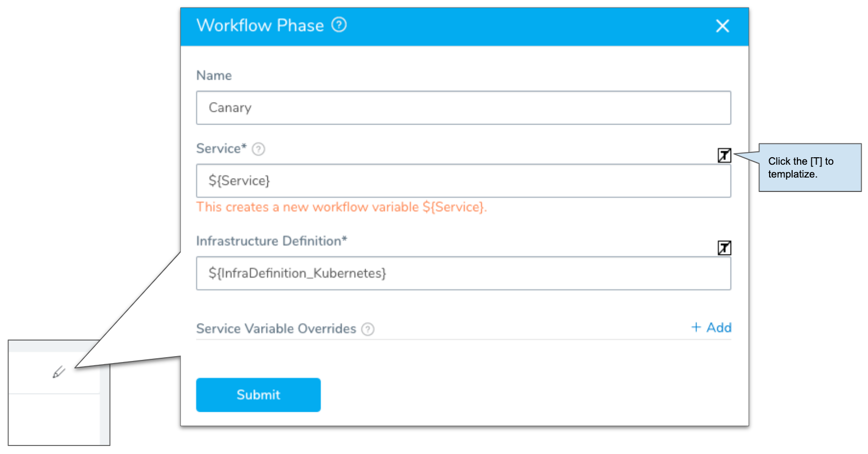
Task: Click the Service* label text
Action: pyautogui.click(x=221, y=148)
